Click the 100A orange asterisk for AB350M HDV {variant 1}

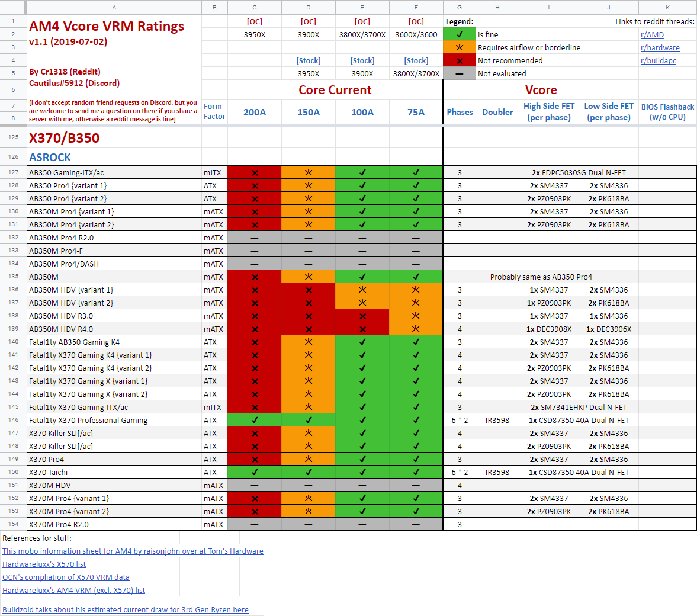tap(362, 290)
